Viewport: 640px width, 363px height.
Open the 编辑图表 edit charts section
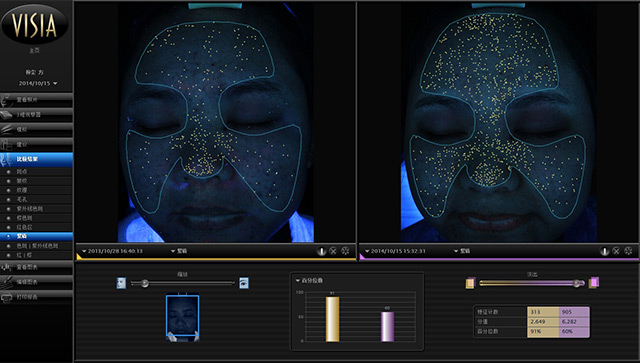tap(36, 282)
